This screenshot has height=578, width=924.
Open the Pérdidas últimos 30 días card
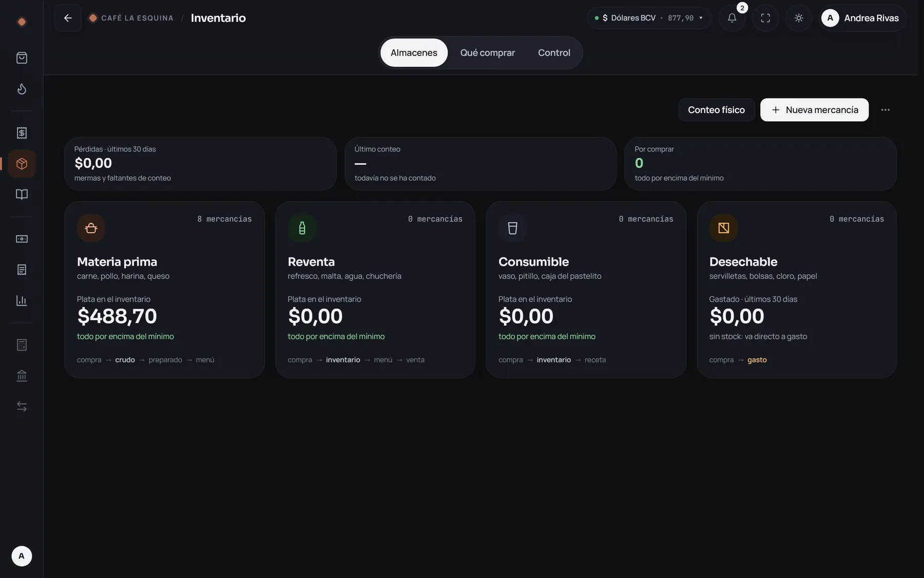(200, 163)
